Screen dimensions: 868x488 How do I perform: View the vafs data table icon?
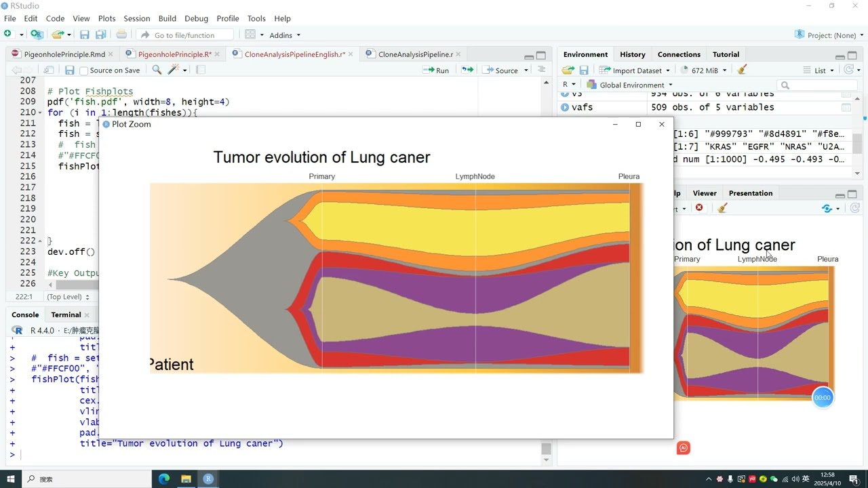click(846, 107)
